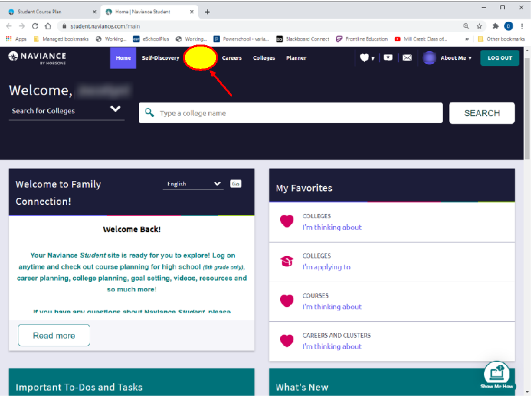Screen dimensions: 532x399
Task: Open the Colleges navigation menu
Action: point(264,58)
